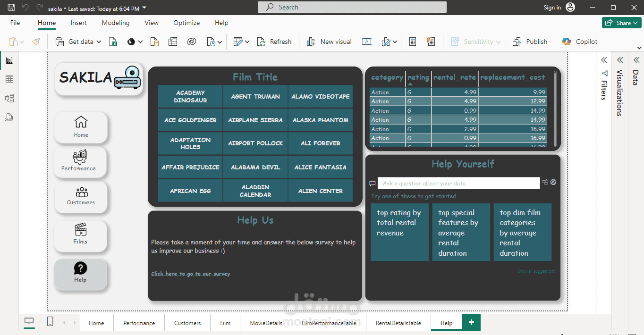Image resolution: width=644 pixels, height=335 pixels.
Task: Open the View ribbon tab
Action: coord(152,23)
